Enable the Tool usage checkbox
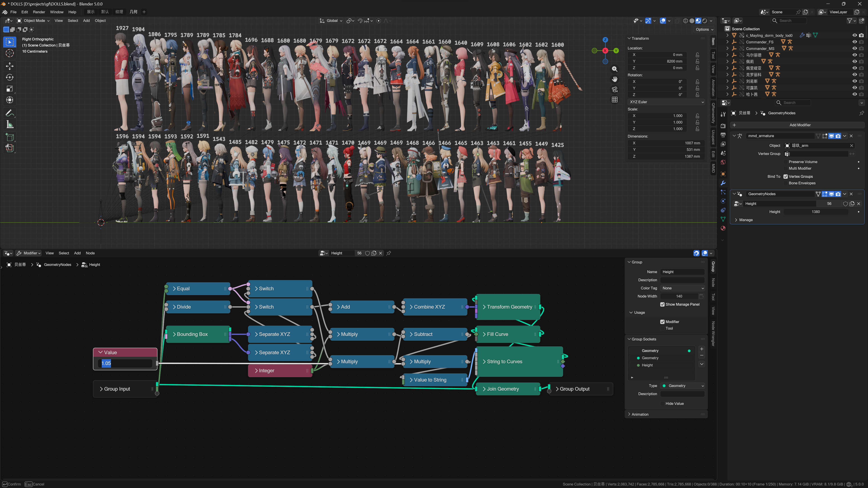The height and width of the screenshot is (488, 868). pyautogui.click(x=662, y=328)
